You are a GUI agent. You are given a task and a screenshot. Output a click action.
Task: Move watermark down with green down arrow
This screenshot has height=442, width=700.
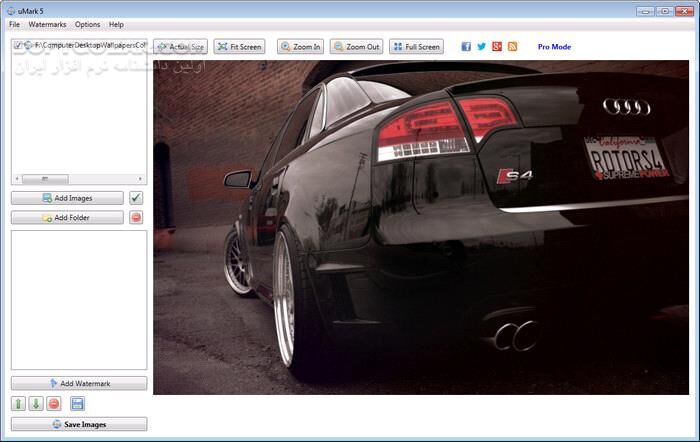click(35, 404)
